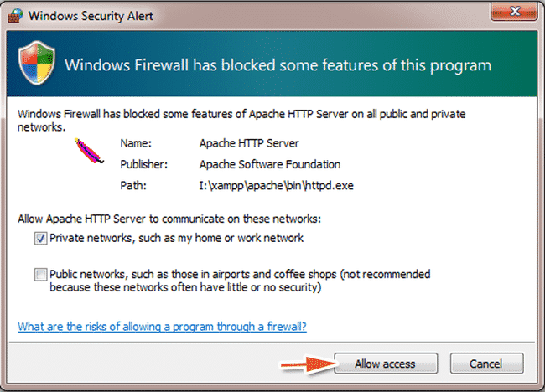Enable the Public networks checkbox
The width and height of the screenshot is (545, 392).
[41, 274]
